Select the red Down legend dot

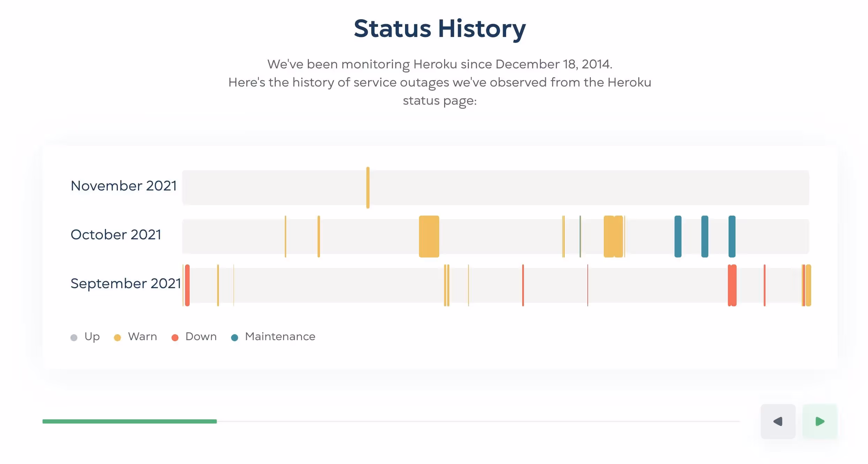(x=175, y=337)
